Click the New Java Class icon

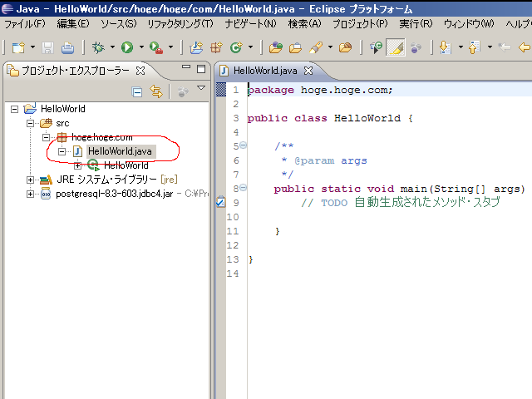(236, 47)
